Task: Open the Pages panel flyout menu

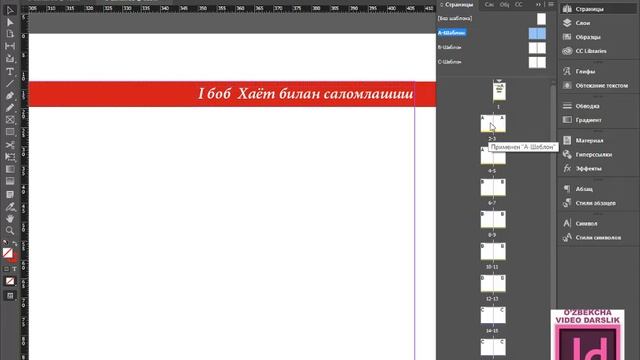Action: click(551, 4)
